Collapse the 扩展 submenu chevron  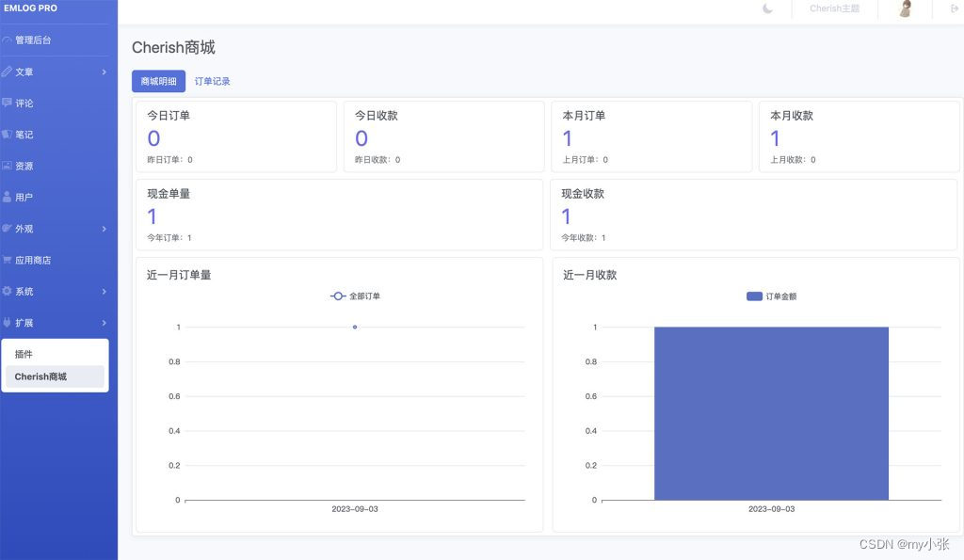(104, 323)
